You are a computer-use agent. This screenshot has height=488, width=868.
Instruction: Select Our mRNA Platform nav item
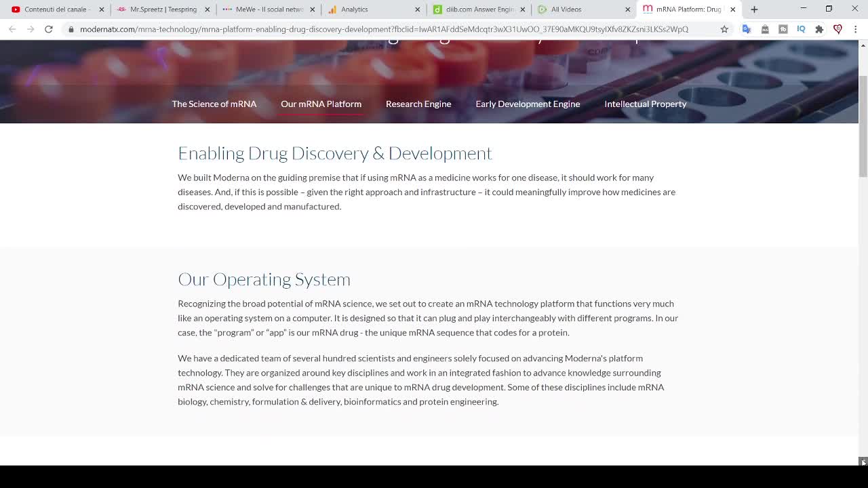tap(321, 104)
